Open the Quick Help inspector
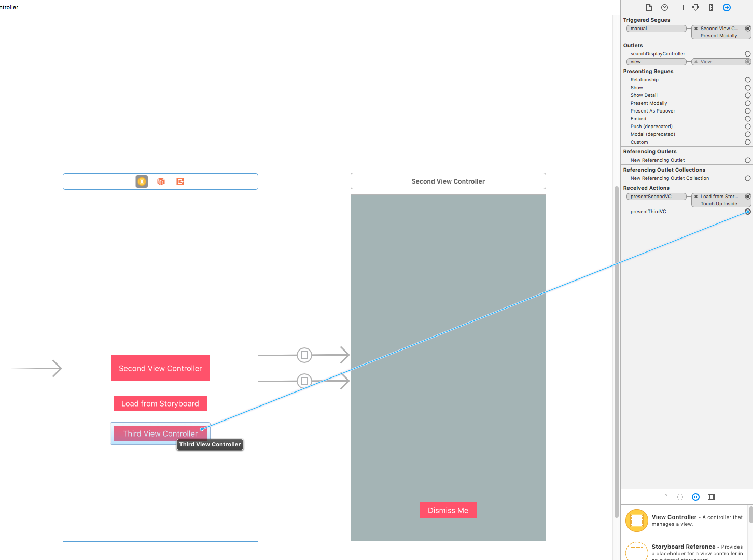 click(x=664, y=7)
